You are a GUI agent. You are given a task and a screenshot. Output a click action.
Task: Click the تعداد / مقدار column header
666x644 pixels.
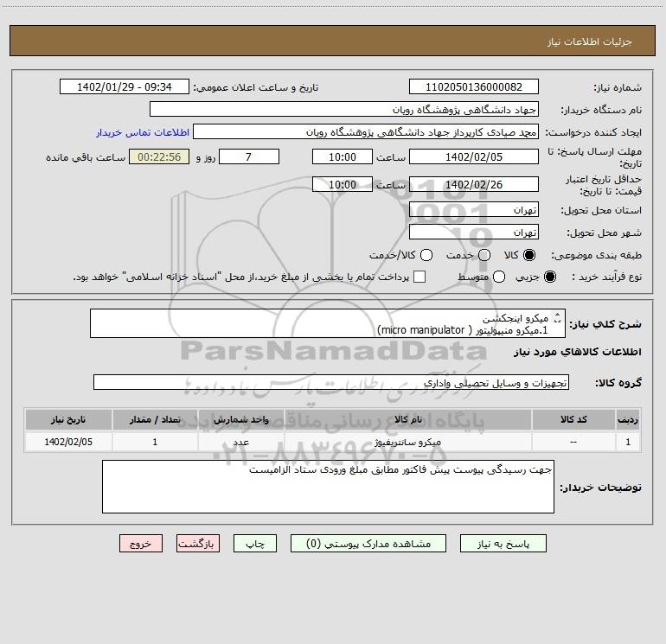point(155,419)
